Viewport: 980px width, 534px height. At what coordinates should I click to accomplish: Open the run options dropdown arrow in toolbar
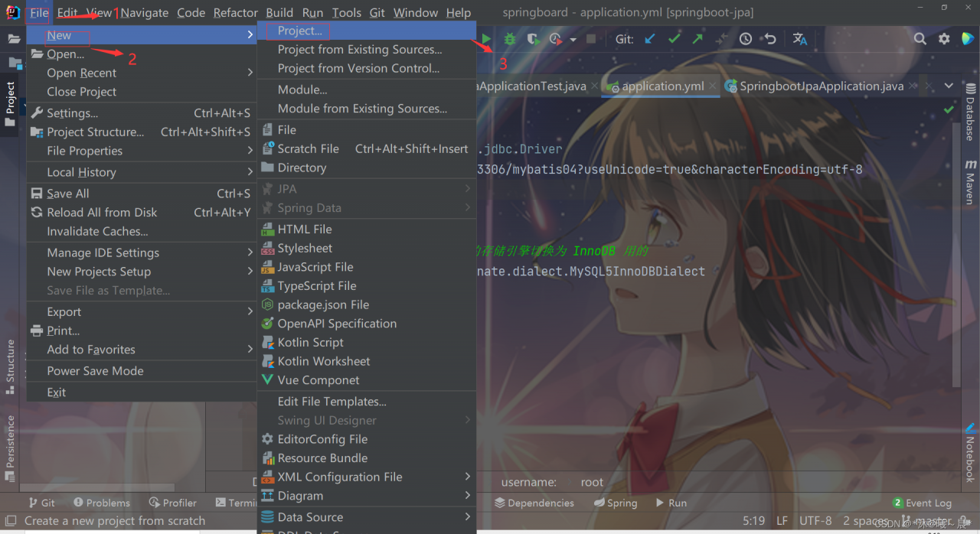click(573, 40)
